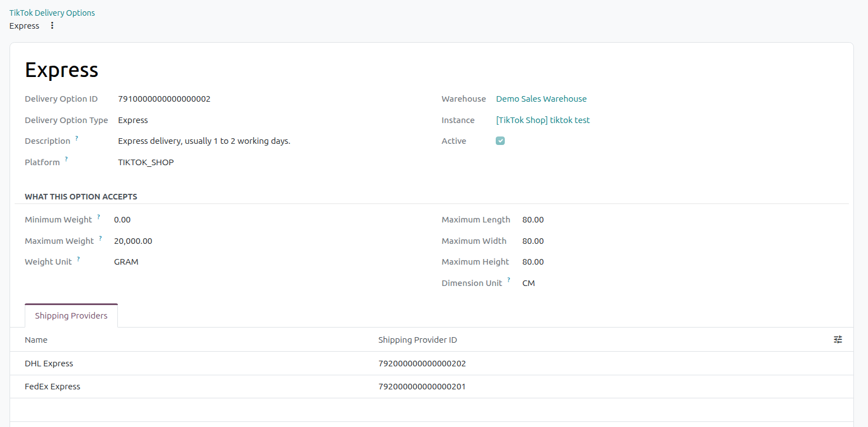Click the Delivery Option ID value 7910000000000000002

[164, 99]
